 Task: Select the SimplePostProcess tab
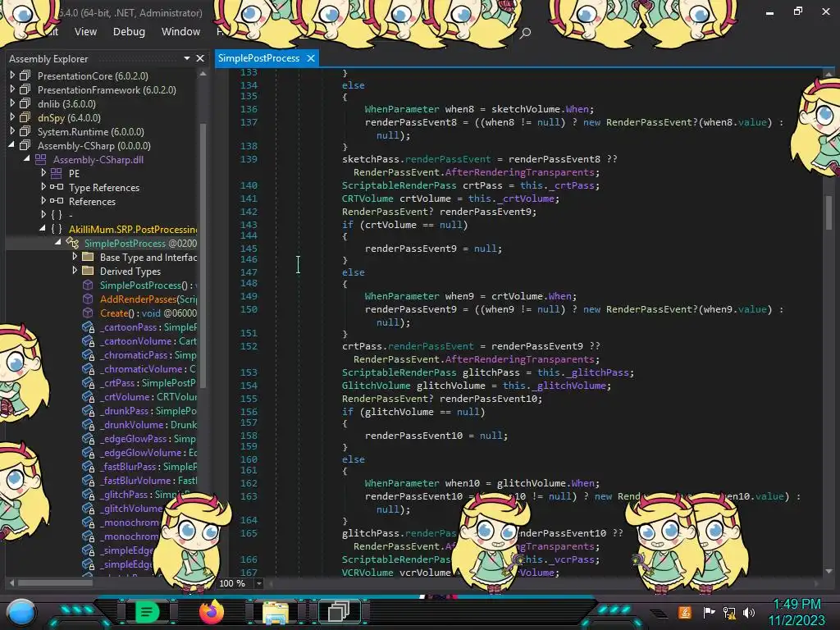(x=258, y=58)
